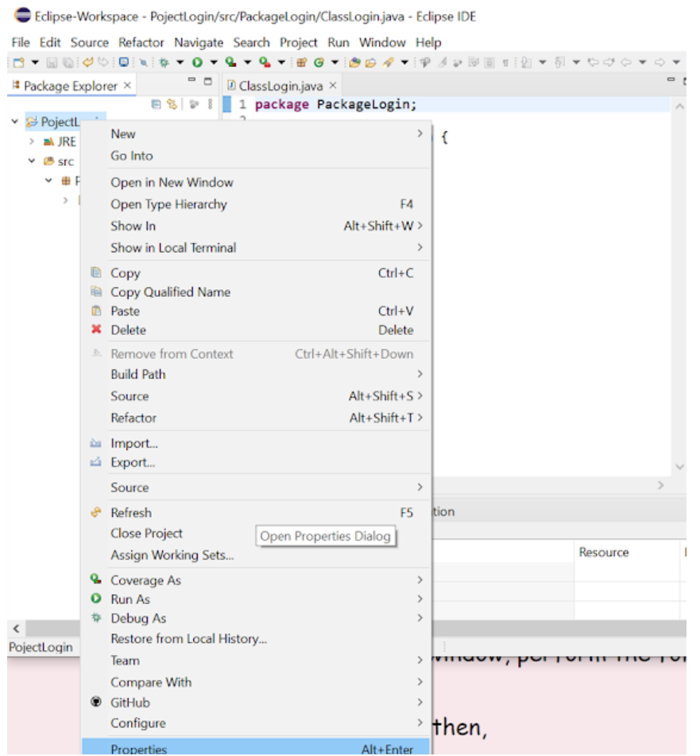Viewport: 700px width, 756px height.
Task: Click the Run External Tools icon
Action: 265,63
